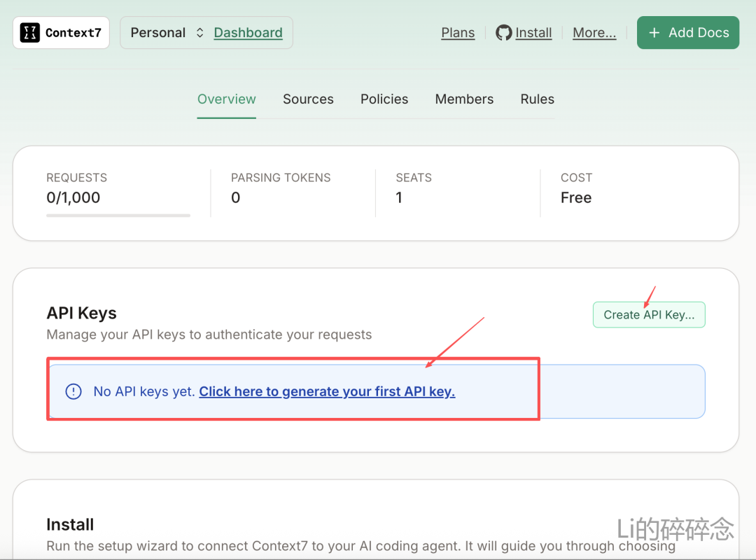Switch to the Sources tab
Image resolution: width=756 pixels, height=560 pixels.
pyautogui.click(x=308, y=99)
